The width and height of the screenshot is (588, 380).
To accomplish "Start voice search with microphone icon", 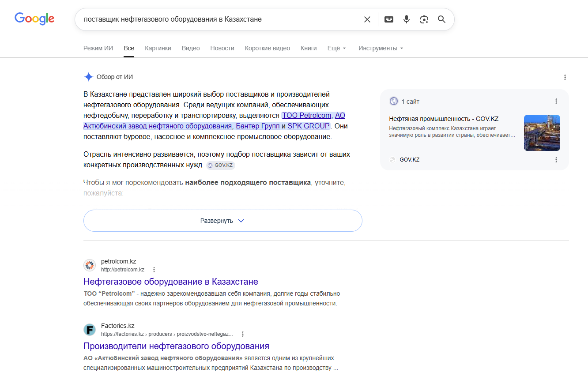I will click(407, 19).
